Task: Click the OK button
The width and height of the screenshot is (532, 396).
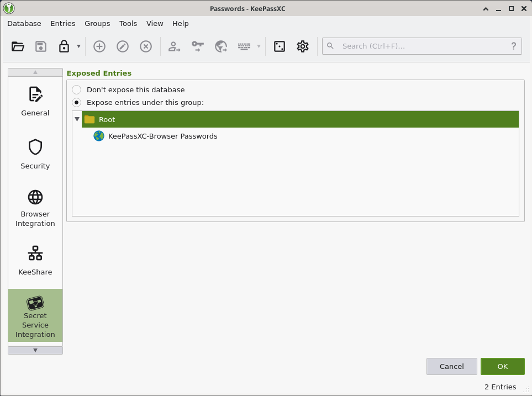Action: 502,366
